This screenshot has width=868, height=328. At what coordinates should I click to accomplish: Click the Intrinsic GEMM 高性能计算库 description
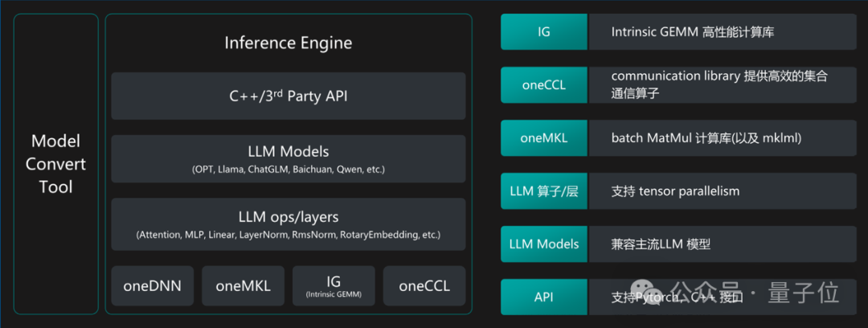tap(722, 32)
